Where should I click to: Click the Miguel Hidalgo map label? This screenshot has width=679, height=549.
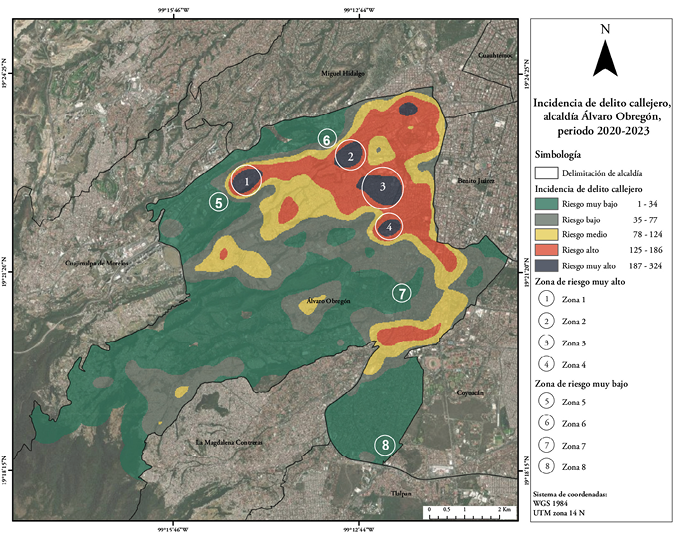(343, 73)
